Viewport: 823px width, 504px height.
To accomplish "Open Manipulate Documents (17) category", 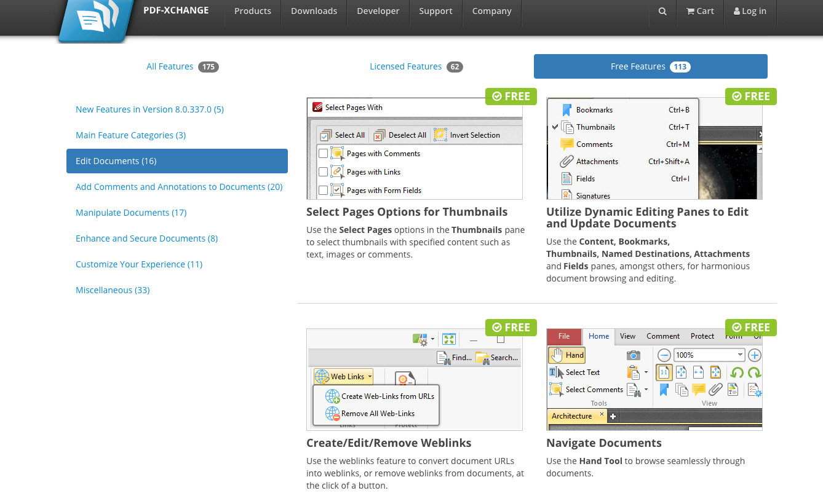I will click(x=131, y=213).
